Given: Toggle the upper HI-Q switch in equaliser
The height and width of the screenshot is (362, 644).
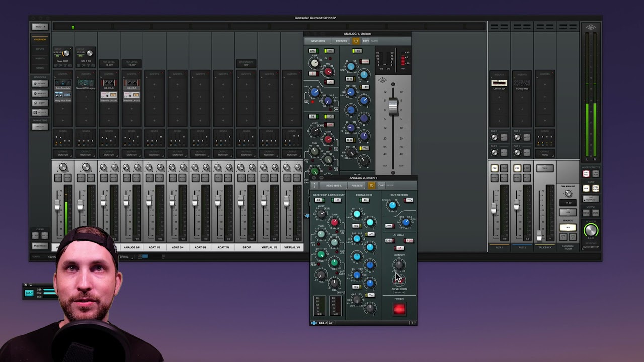Looking at the screenshot, I should click(x=357, y=226).
